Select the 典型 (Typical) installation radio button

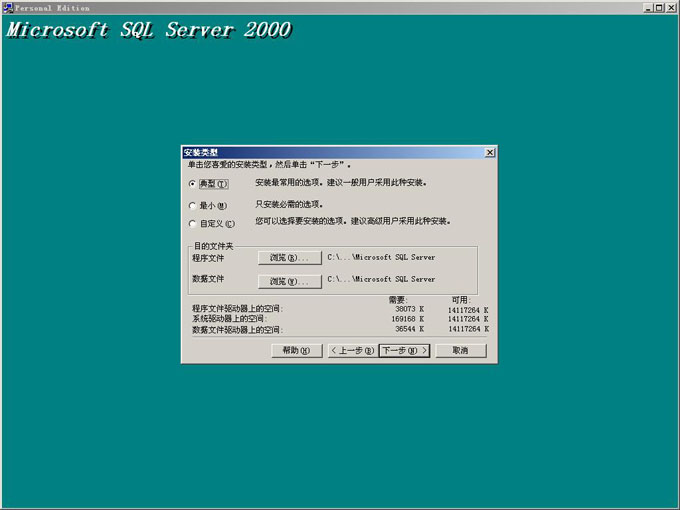tap(192, 184)
